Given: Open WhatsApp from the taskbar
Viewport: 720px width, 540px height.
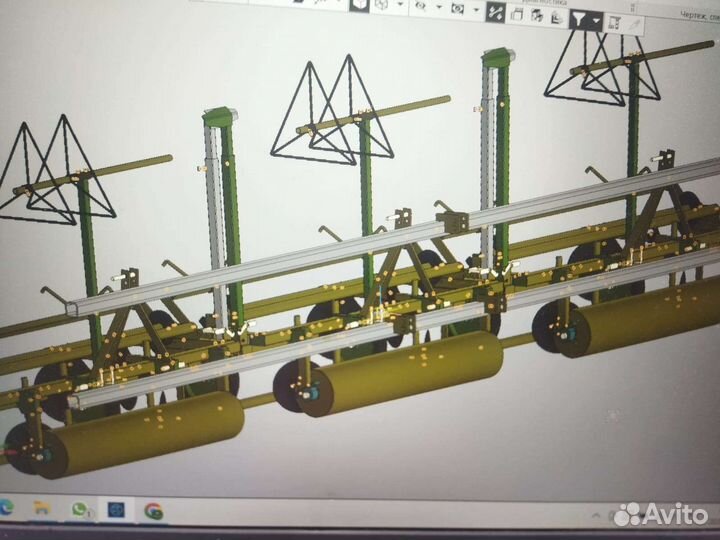Looking at the screenshot, I should tap(79, 509).
